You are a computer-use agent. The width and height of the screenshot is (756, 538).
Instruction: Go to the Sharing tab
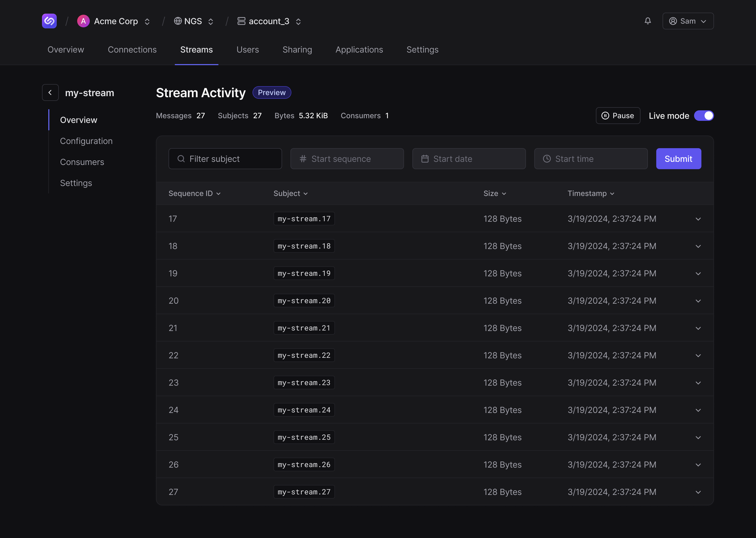(x=297, y=50)
